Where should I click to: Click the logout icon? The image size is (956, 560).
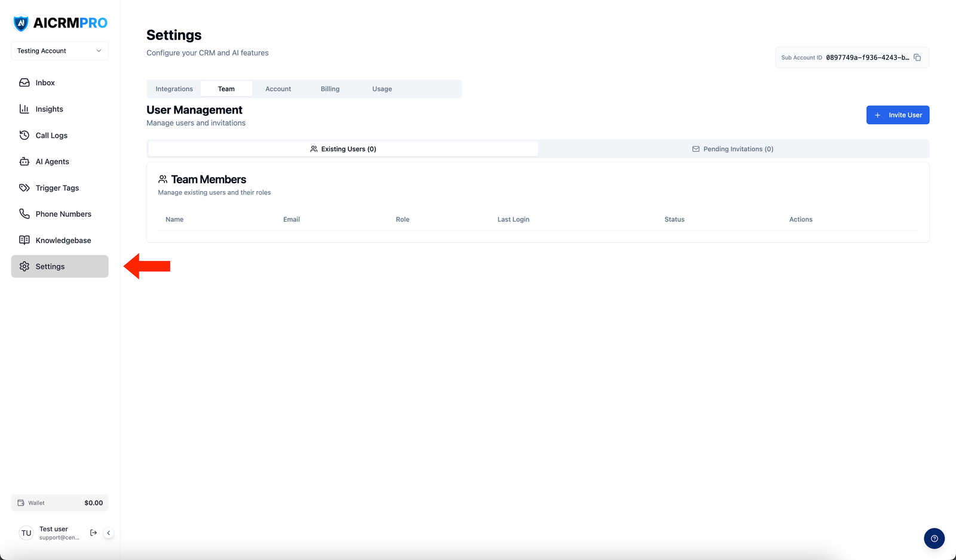pos(93,533)
